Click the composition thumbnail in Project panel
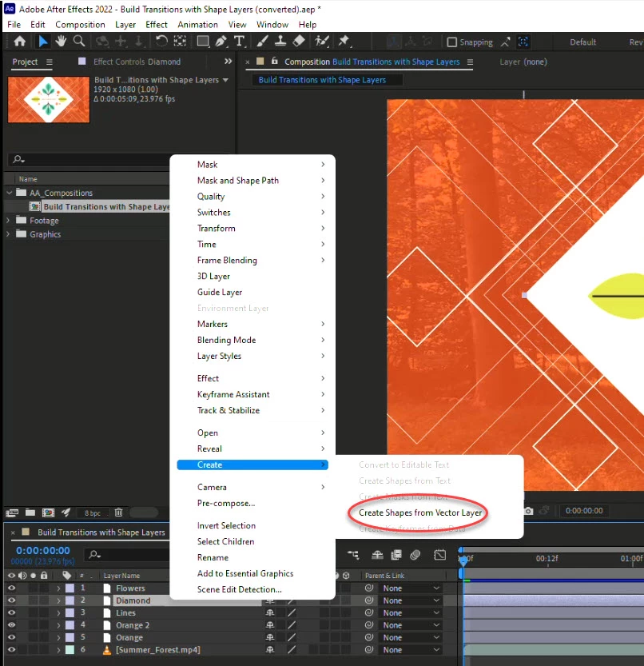The width and height of the screenshot is (644, 666). (49, 99)
